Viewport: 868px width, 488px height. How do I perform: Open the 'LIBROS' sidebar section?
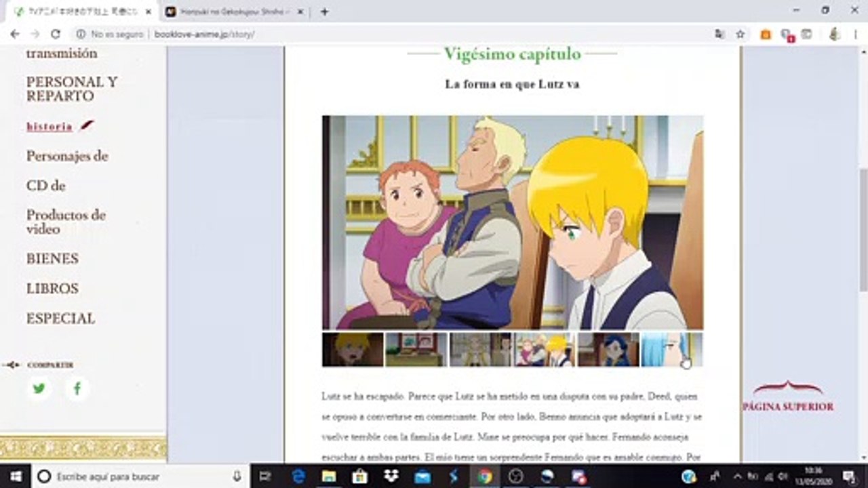pos(52,288)
